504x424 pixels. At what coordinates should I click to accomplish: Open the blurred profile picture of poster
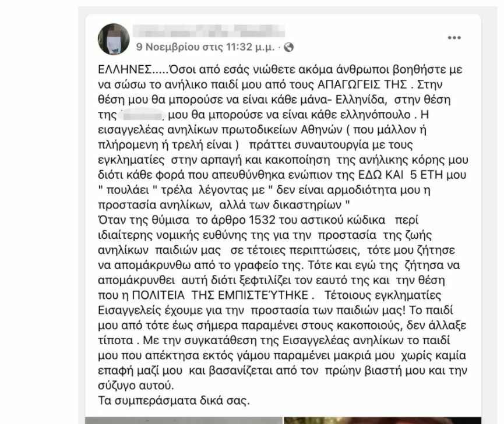click(x=114, y=39)
